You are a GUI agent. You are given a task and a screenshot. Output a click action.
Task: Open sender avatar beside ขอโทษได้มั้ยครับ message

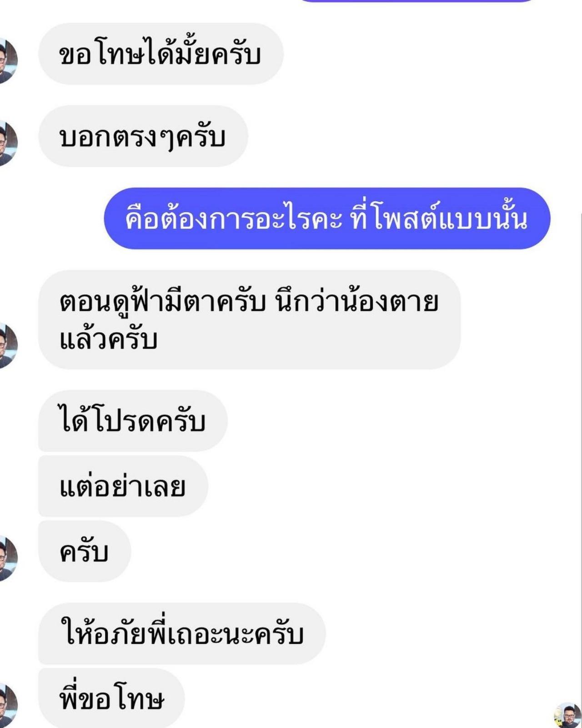8,61
